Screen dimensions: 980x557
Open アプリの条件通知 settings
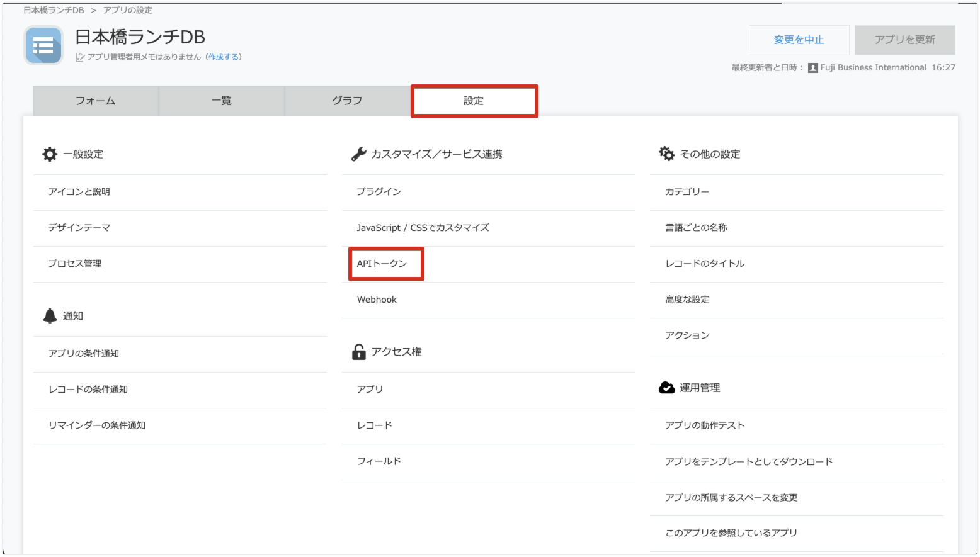[180, 354]
